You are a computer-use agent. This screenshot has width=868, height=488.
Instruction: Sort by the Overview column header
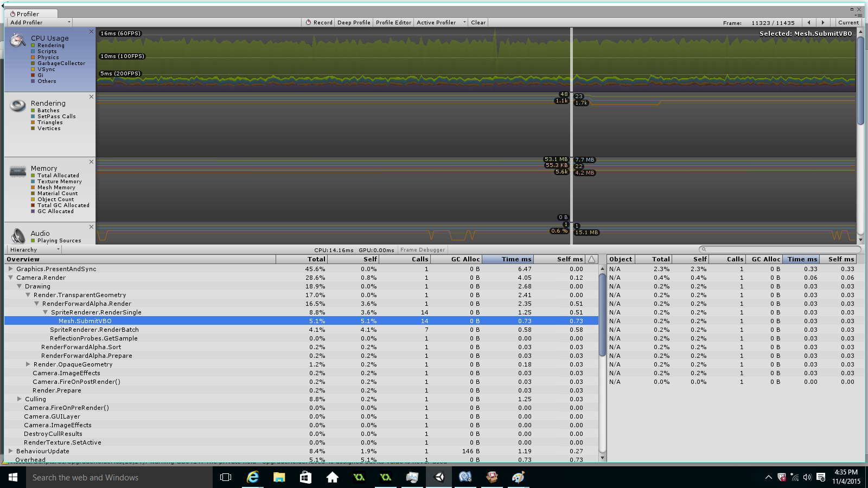click(140, 259)
